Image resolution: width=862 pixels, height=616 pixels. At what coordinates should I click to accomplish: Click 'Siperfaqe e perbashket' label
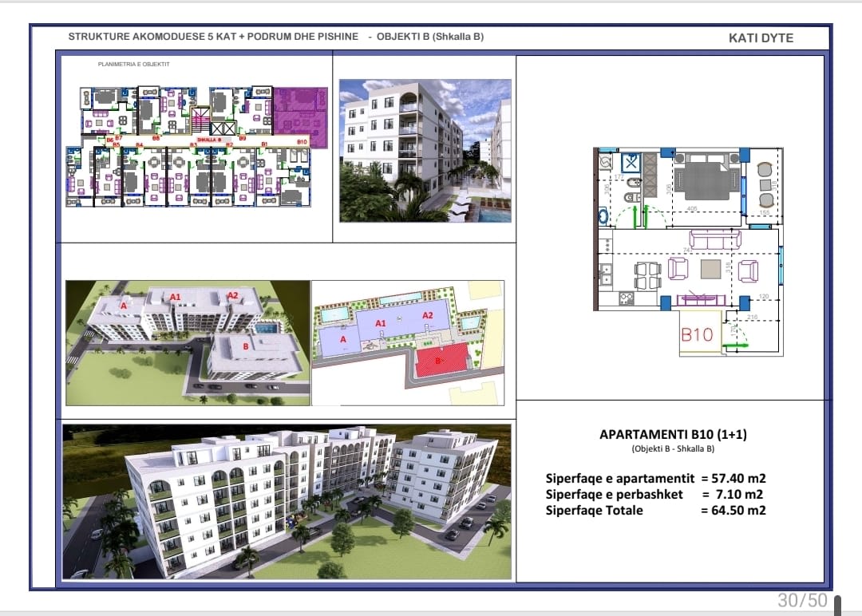614,494
